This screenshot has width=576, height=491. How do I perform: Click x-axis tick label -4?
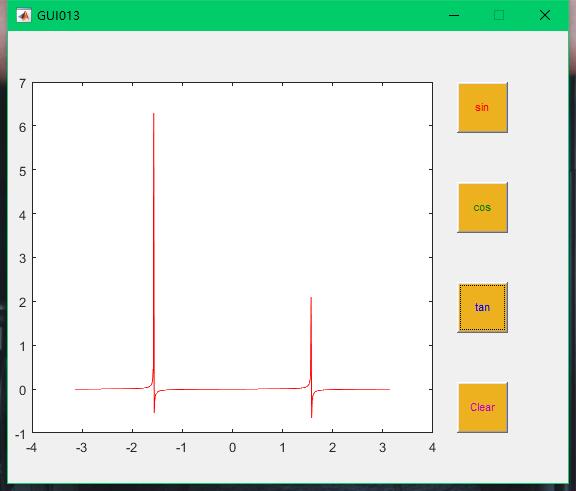pyautogui.click(x=31, y=448)
